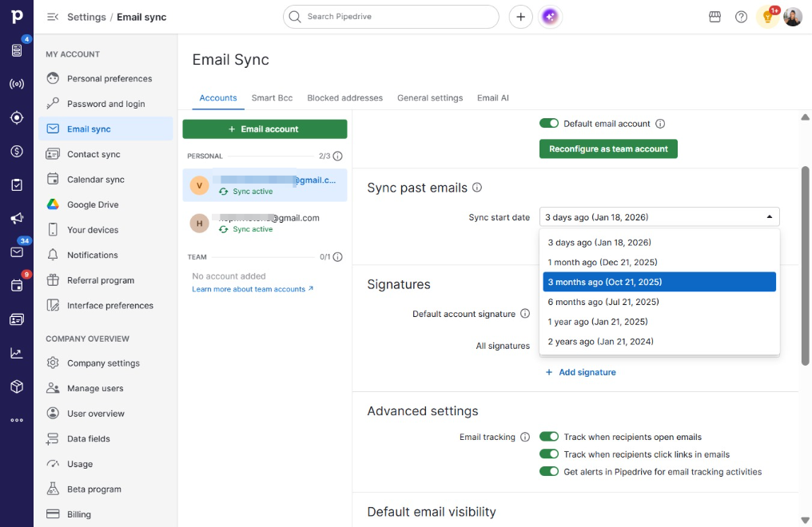Open the Activities calendar icon with badge
Screen dimensions: 812x527
[17, 286]
